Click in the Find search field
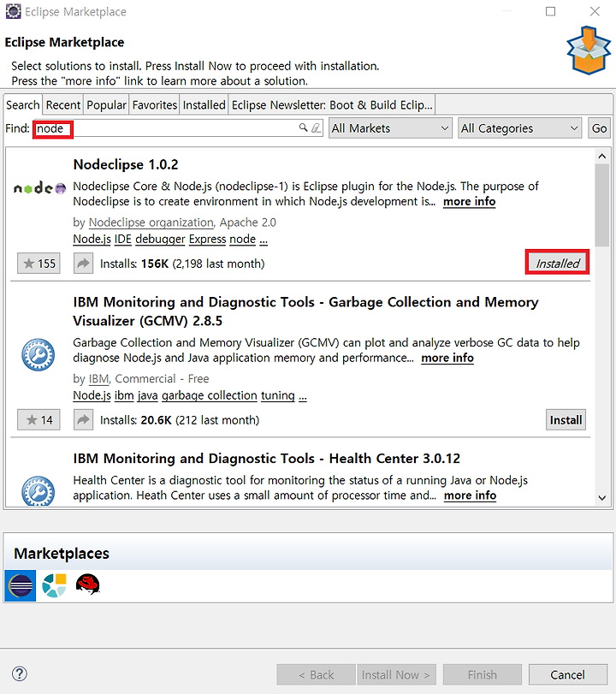 (177, 128)
